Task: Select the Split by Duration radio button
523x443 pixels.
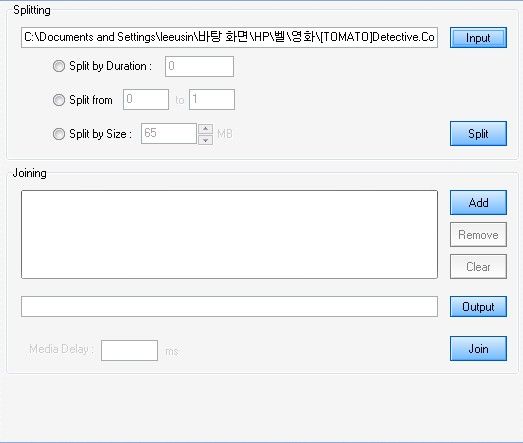Action: (x=59, y=66)
